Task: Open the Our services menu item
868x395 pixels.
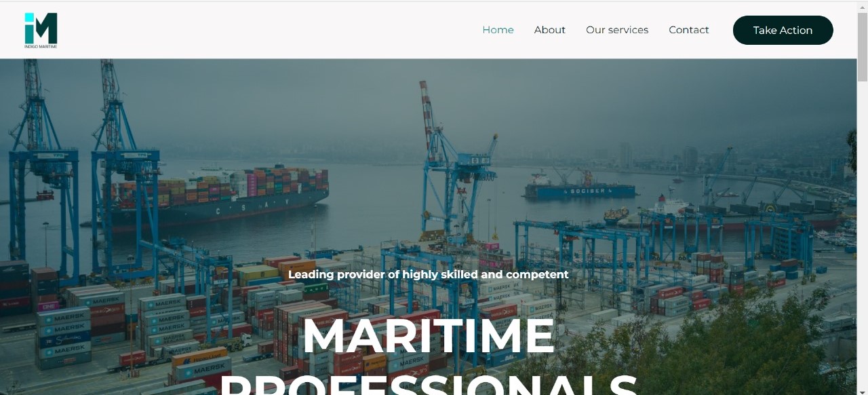Action: (617, 30)
